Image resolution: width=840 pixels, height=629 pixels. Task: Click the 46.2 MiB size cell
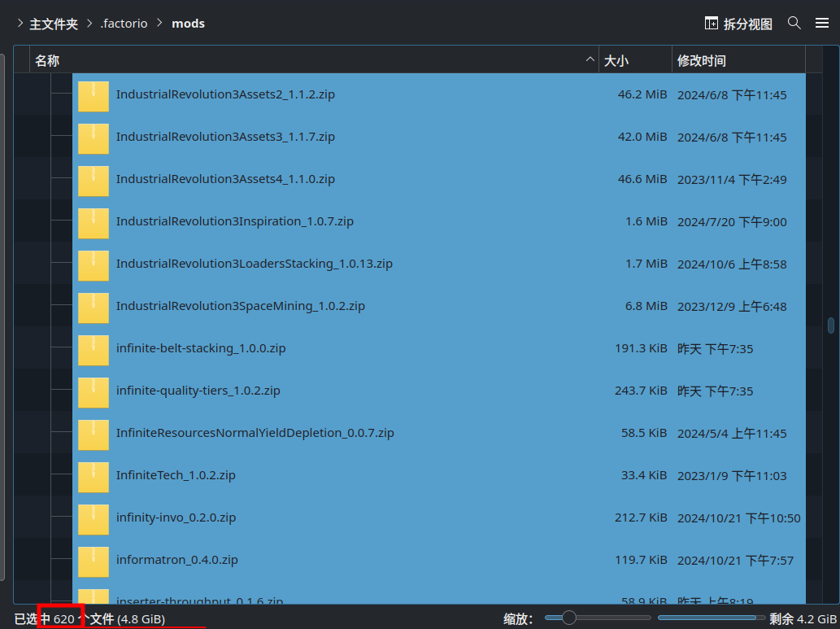pos(642,95)
